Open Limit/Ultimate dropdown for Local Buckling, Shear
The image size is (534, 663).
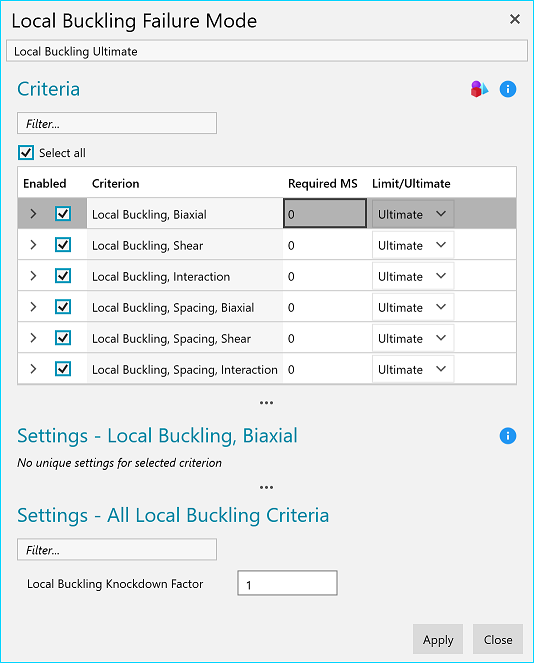click(413, 245)
